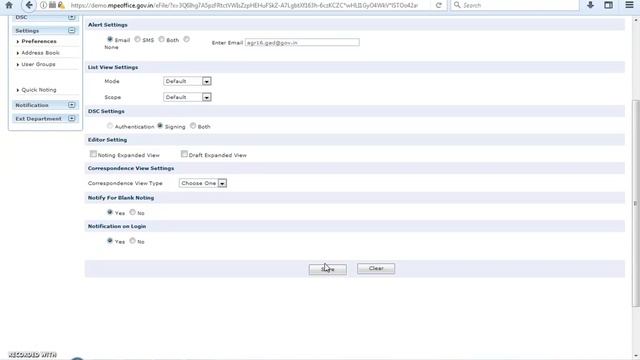Image resolution: width=640 pixels, height=360 pixels.
Task: Click the Clear button
Action: coord(376,269)
